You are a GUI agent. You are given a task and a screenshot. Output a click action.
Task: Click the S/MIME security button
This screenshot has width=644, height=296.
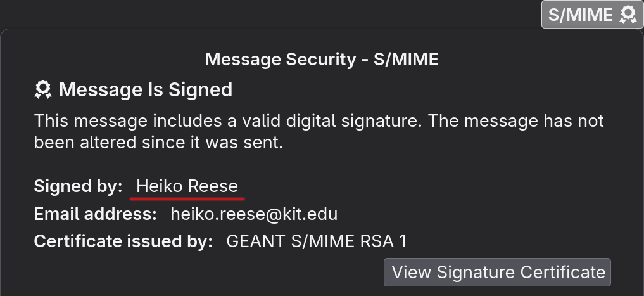[592, 15]
